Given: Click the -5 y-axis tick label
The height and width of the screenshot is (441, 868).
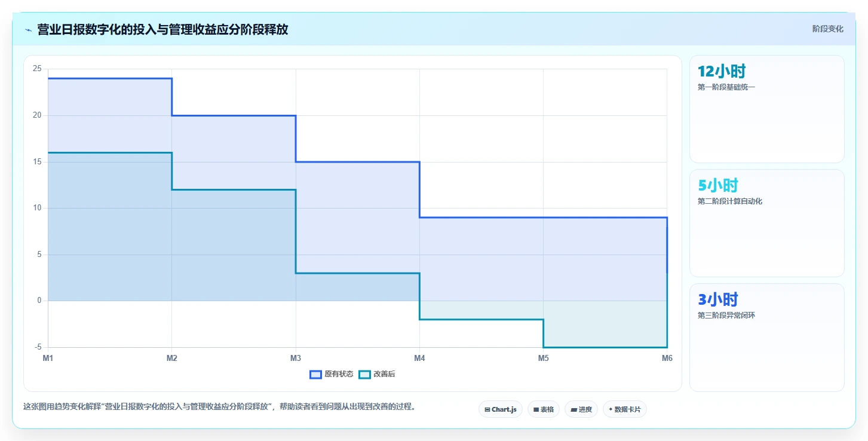Looking at the screenshot, I should (x=38, y=347).
